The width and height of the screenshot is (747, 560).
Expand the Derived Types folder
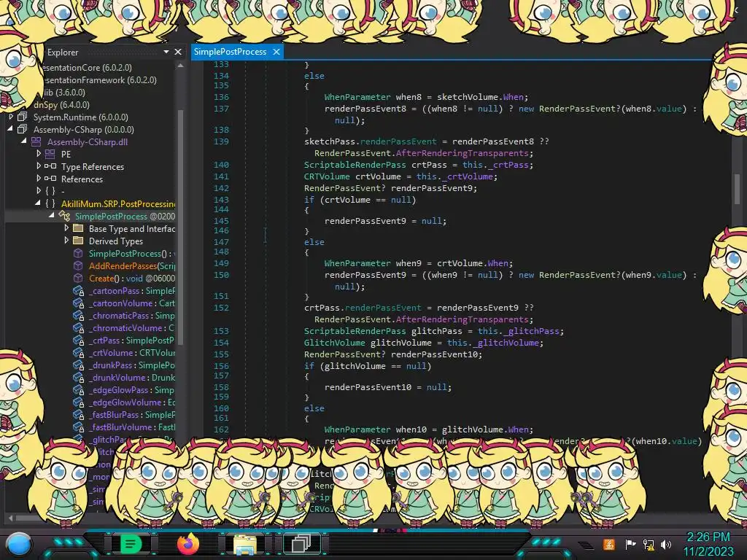(66, 241)
